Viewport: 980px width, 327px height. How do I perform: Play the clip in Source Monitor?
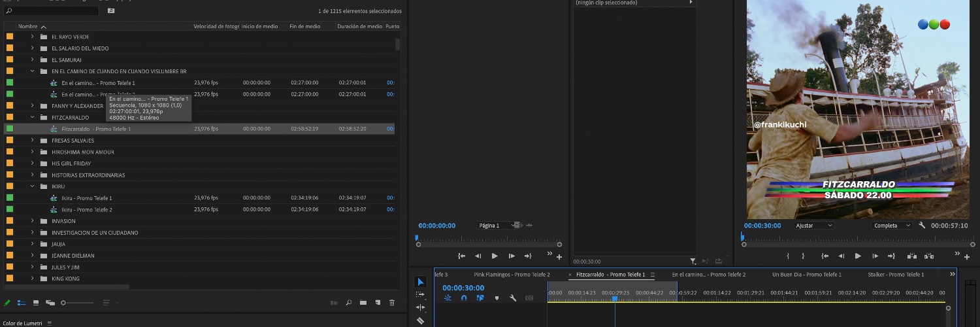click(495, 256)
